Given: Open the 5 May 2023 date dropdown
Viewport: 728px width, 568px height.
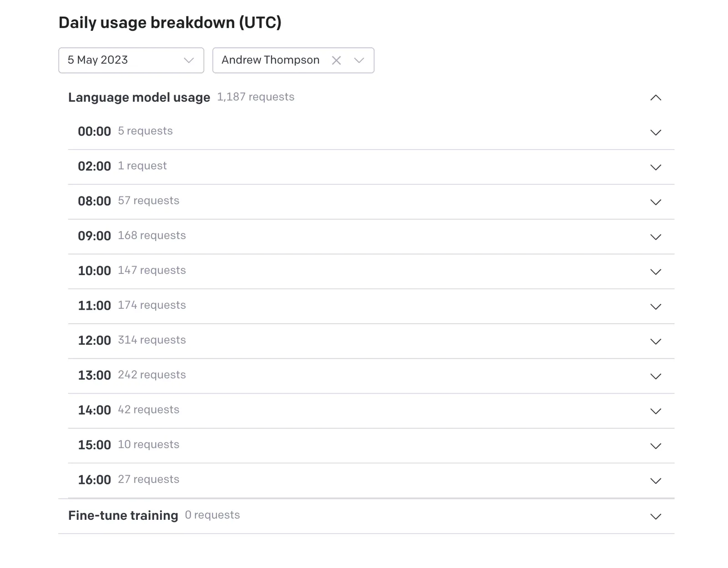Looking at the screenshot, I should pyautogui.click(x=131, y=60).
